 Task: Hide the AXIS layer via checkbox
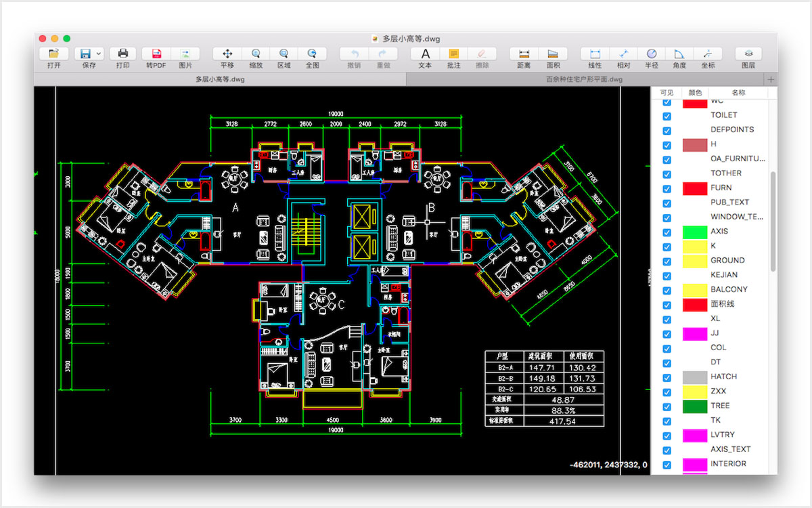point(667,232)
